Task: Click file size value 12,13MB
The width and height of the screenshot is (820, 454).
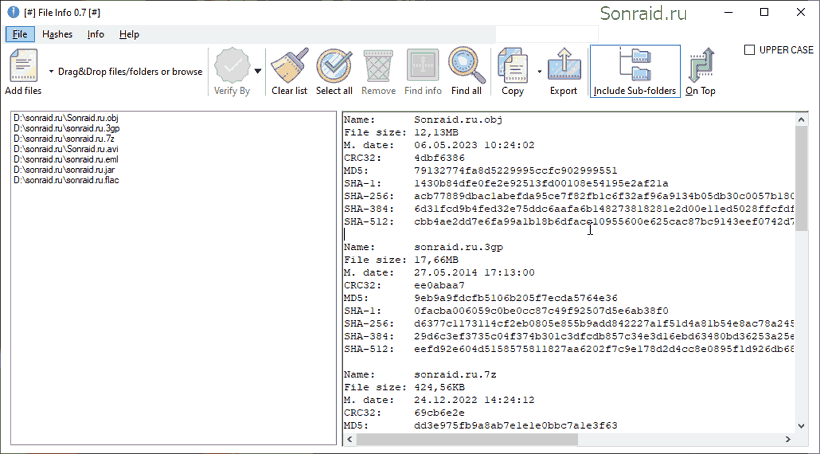Action: tap(436, 132)
